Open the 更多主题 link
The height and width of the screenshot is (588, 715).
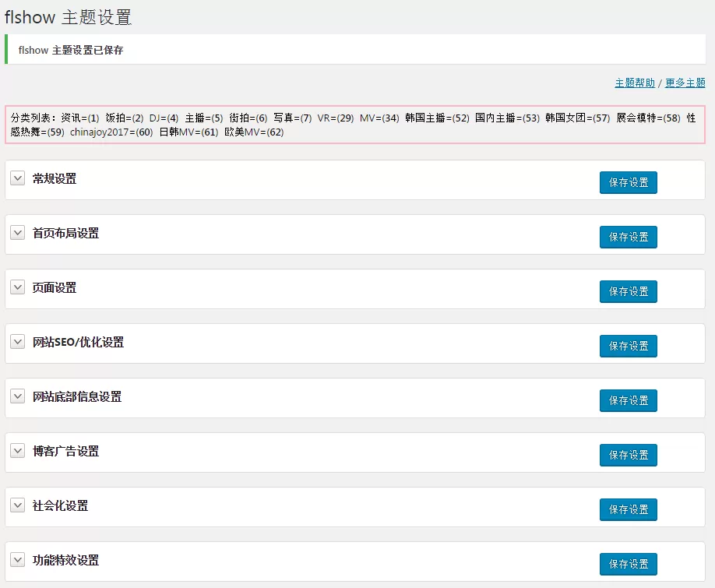(685, 83)
